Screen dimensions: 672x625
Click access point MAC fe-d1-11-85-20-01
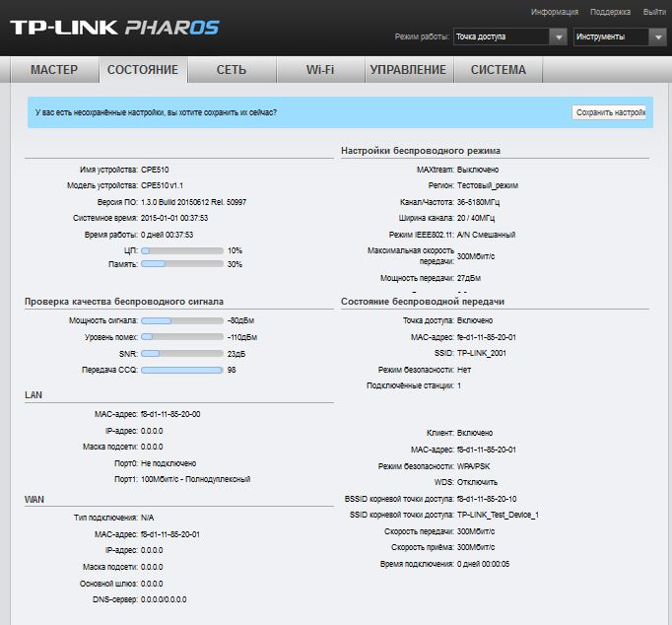(487, 337)
